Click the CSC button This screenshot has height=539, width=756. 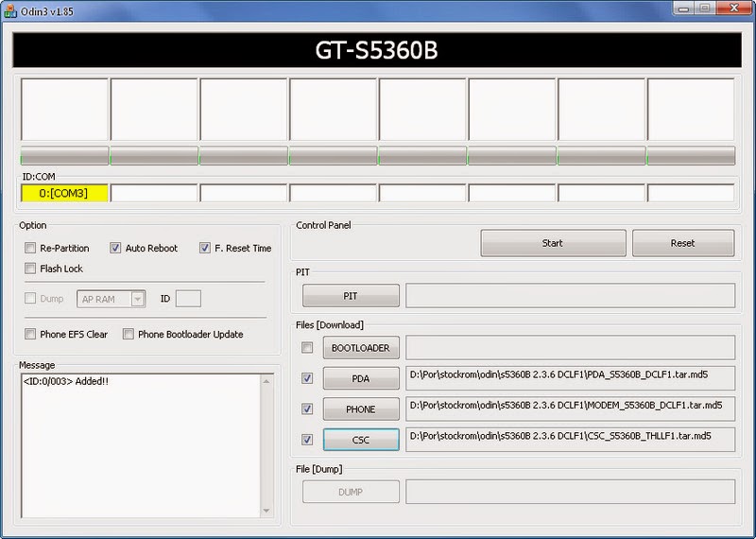coord(361,440)
